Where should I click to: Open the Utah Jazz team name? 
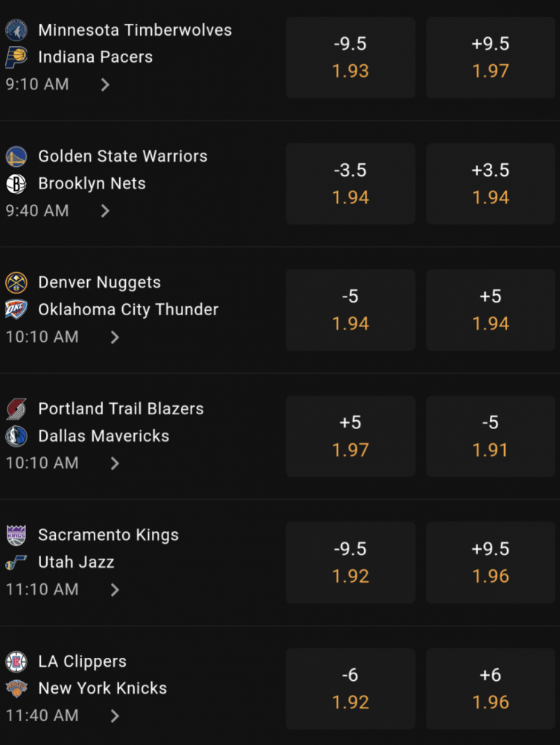point(76,562)
